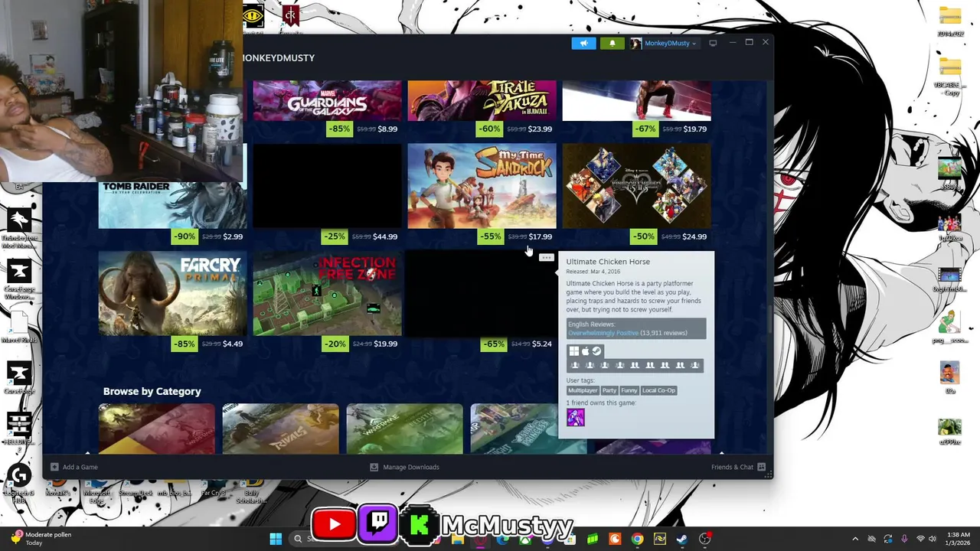The image size is (980, 551).
Task: Click Overwhelmingly Positive reviews text
Action: tap(603, 333)
